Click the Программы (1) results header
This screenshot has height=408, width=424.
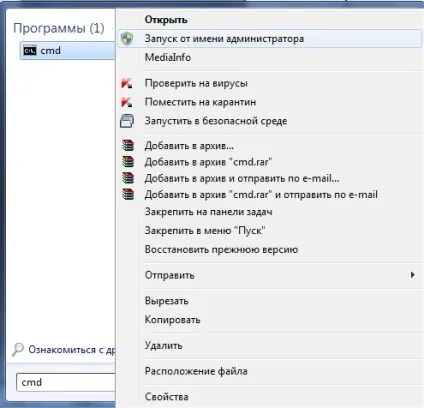coord(59,28)
